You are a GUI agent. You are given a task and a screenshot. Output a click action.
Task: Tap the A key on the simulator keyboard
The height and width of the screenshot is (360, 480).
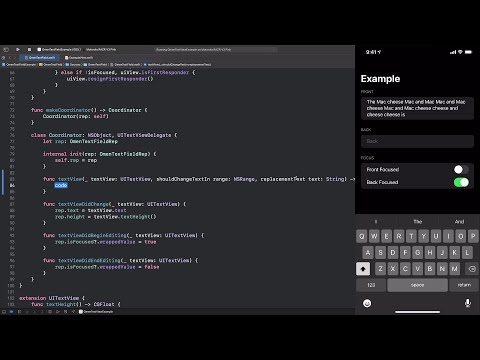[x=368, y=253]
